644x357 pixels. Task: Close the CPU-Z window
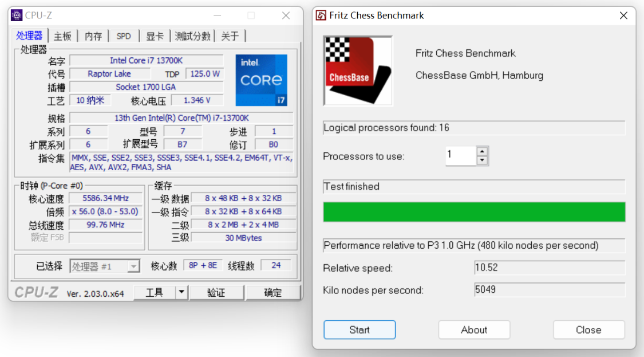click(286, 15)
